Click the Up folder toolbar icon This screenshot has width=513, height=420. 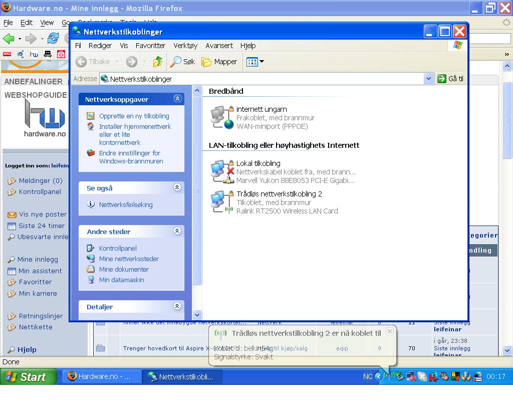(158, 62)
